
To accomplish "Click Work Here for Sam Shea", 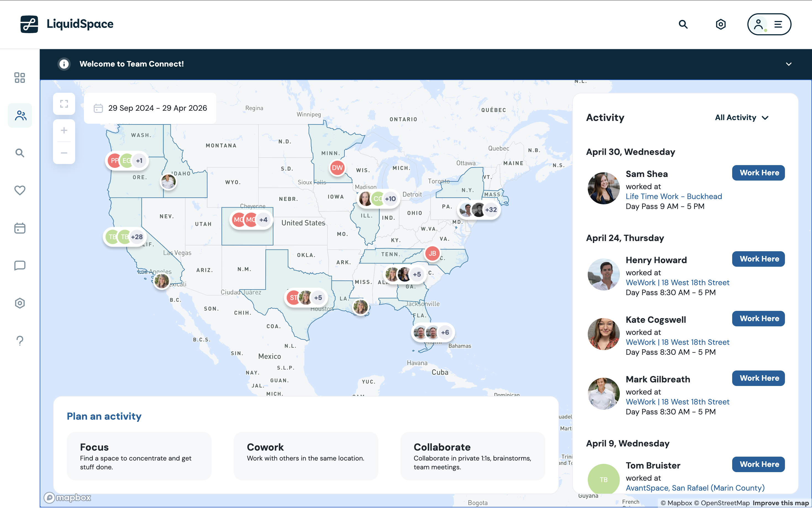I will click(x=759, y=173).
